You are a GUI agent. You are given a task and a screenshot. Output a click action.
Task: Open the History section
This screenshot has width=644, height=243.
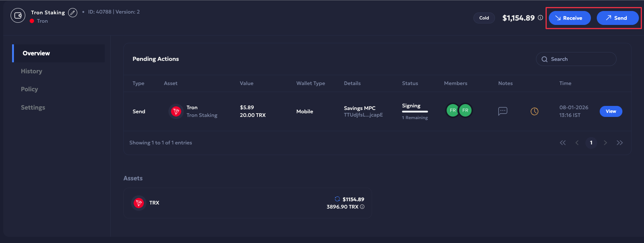pyautogui.click(x=31, y=71)
